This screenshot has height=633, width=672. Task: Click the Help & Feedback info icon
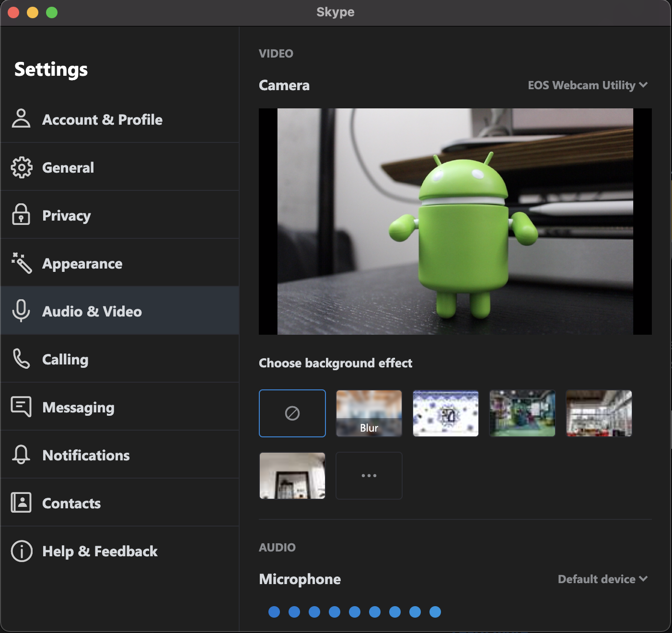click(22, 551)
